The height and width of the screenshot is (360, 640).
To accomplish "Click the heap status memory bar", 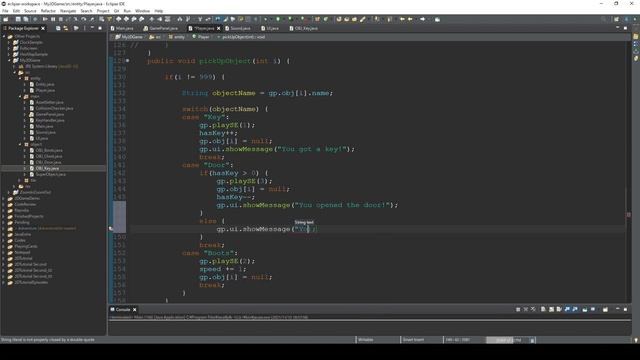I will 507,340.
